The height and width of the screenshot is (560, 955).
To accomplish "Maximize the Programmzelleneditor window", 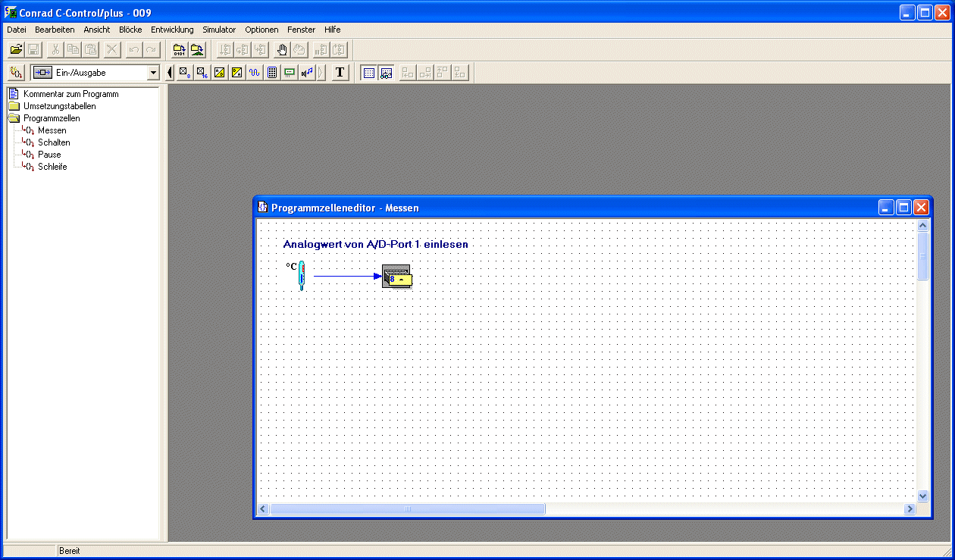I will click(x=903, y=207).
